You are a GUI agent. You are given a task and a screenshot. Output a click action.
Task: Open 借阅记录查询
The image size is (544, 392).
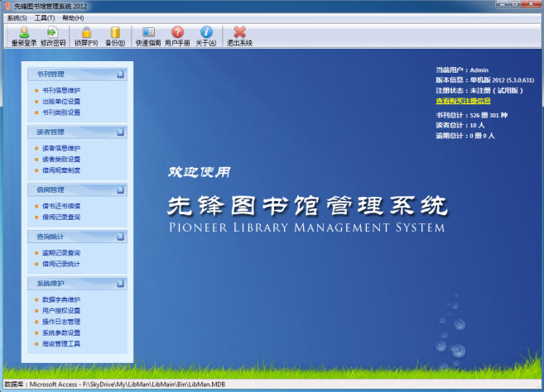point(61,218)
